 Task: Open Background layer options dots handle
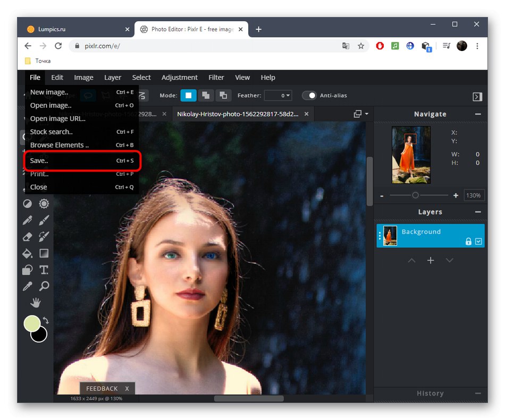tap(380, 236)
